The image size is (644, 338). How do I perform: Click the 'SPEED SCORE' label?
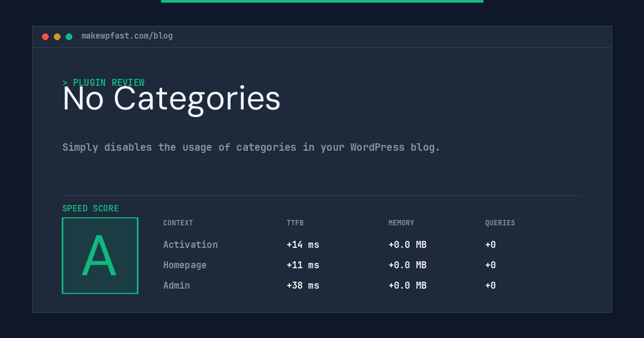pos(91,208)
